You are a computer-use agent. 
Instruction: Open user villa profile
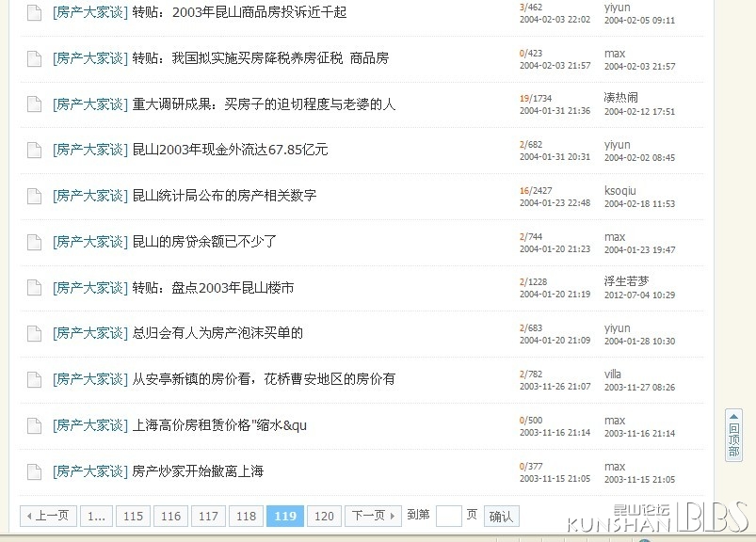[x=612, y=375]
